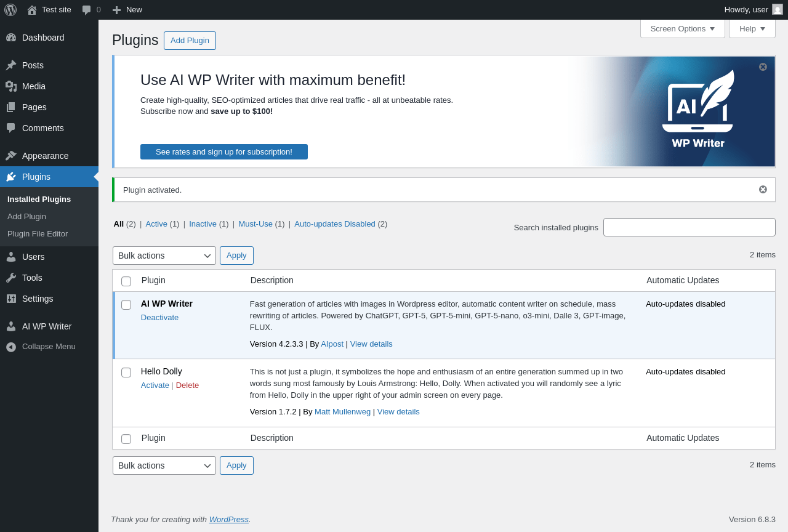View details for Hello Dolly
Screen dimensions: 788x532
point(398,411)
